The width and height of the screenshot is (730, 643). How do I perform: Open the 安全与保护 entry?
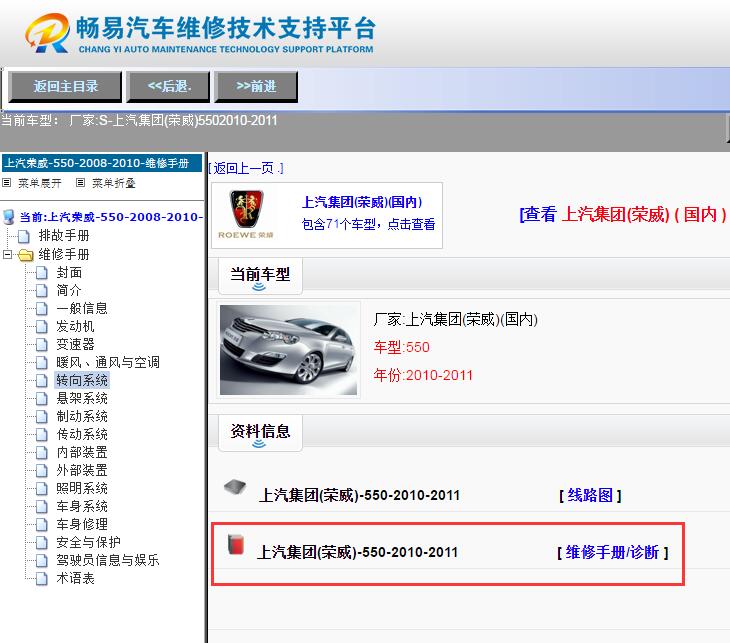point(88,542)
